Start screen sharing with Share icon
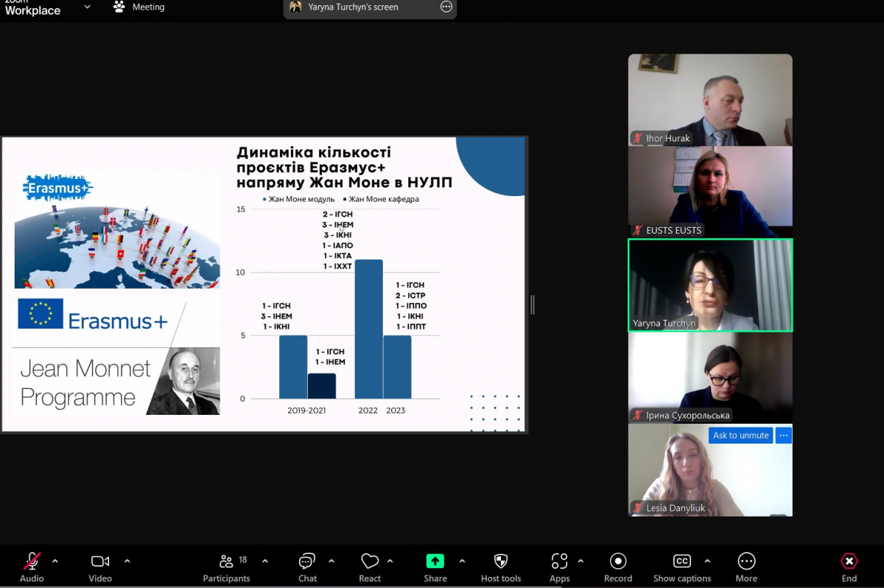This screenshot has height=588, width=884. tap(435, 561)
